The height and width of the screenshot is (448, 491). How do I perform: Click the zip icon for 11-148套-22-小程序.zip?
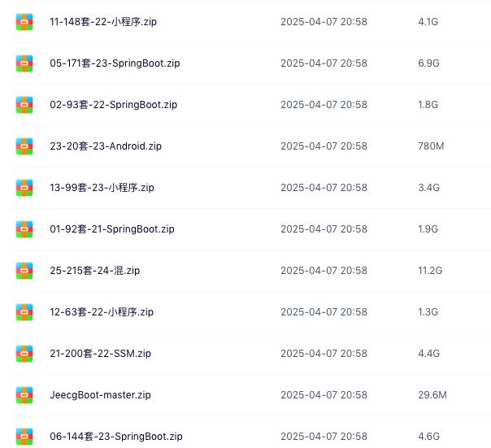pyautogui.click(x=24, y=22)
